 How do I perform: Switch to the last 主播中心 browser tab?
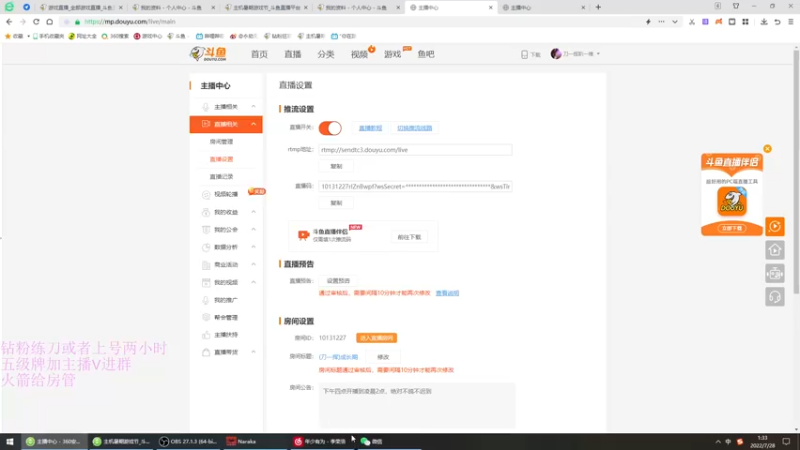point(544,8)
